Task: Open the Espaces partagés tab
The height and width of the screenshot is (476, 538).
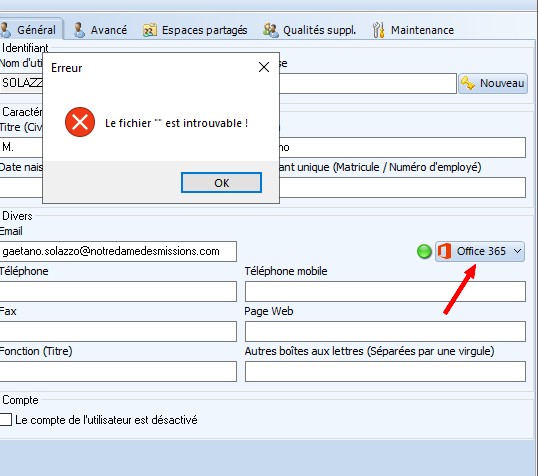Action: pos(195,30)
